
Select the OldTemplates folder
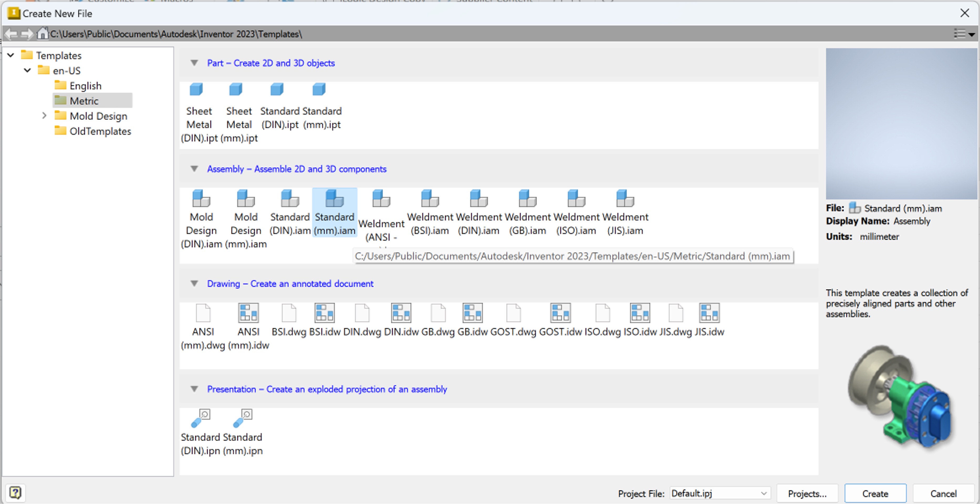click(x=93, y=131)
